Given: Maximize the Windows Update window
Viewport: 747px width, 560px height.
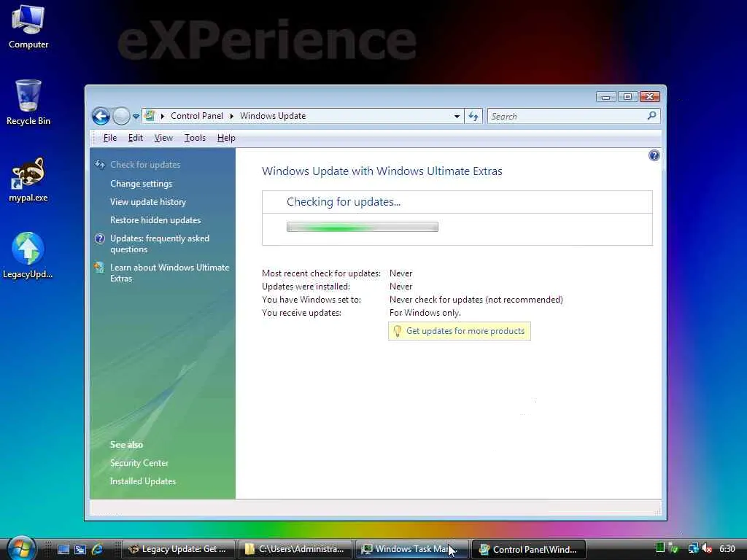Looking at the screenshot, I should coord(628,97).
